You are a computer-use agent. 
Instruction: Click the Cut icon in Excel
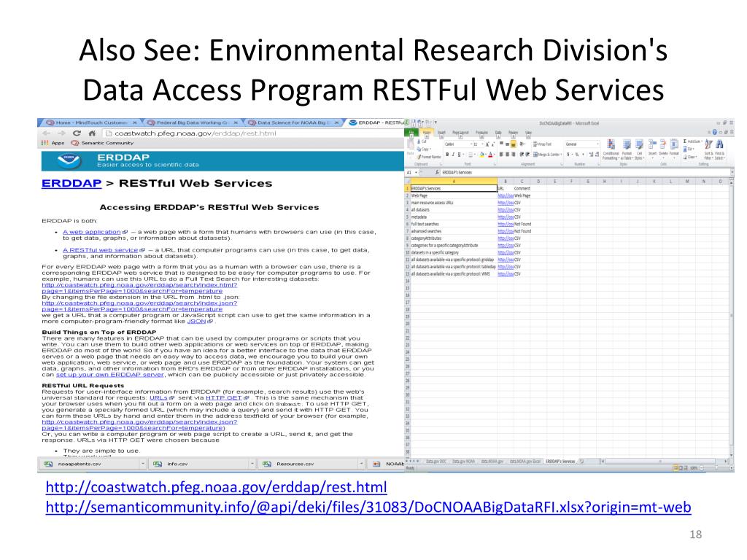tap(422, 142)
